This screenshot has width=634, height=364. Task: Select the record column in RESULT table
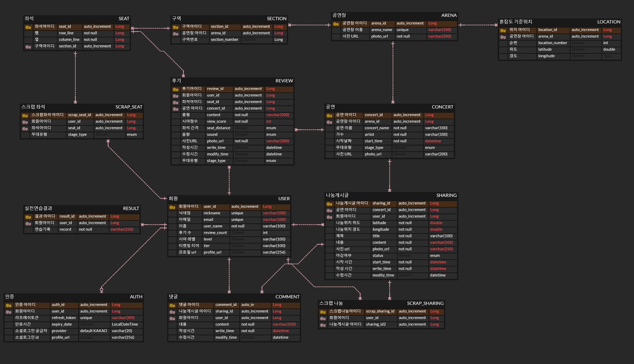point(65,229)
